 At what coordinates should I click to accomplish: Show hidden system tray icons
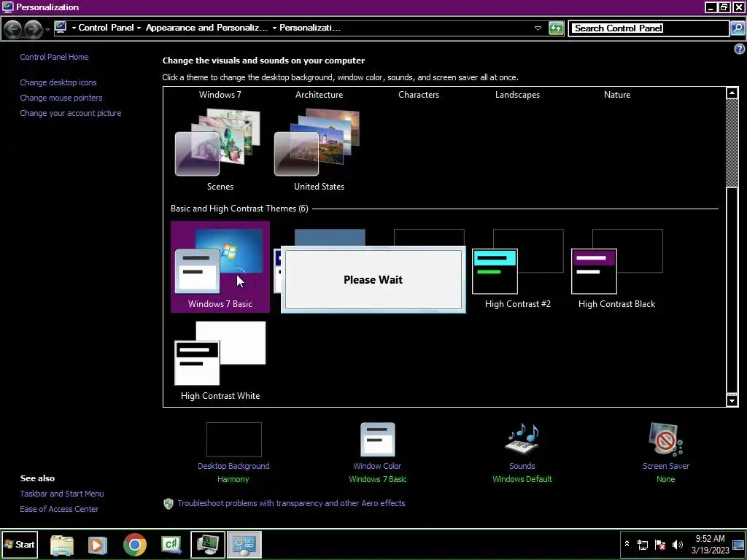point(627,544)
